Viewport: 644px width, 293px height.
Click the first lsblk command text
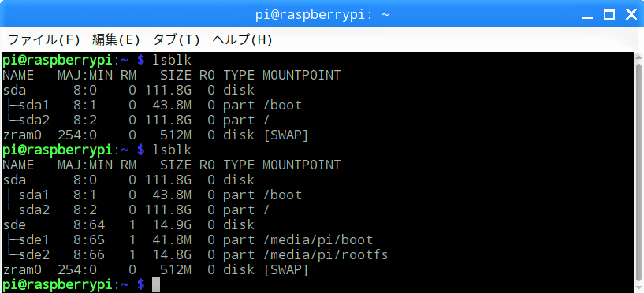tap(172, 61)
